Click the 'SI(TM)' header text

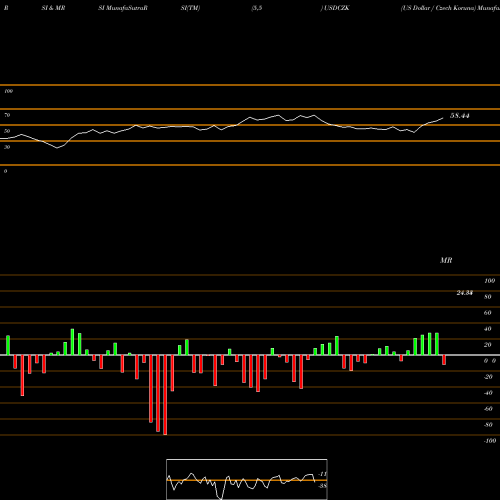pos(190,8)
